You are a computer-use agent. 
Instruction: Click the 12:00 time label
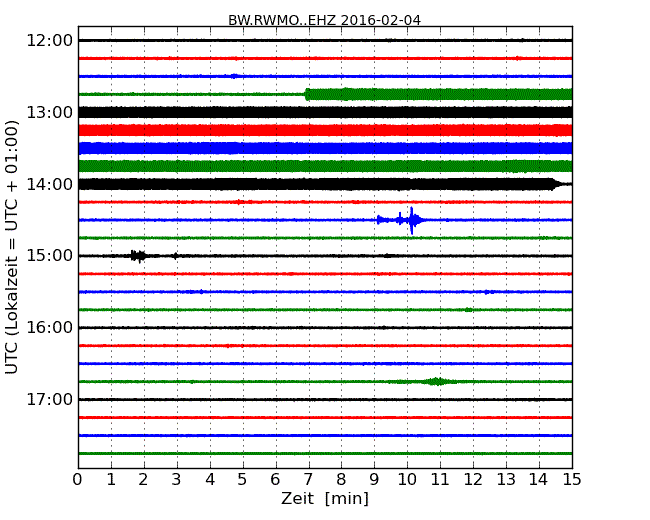pos(49,41)
